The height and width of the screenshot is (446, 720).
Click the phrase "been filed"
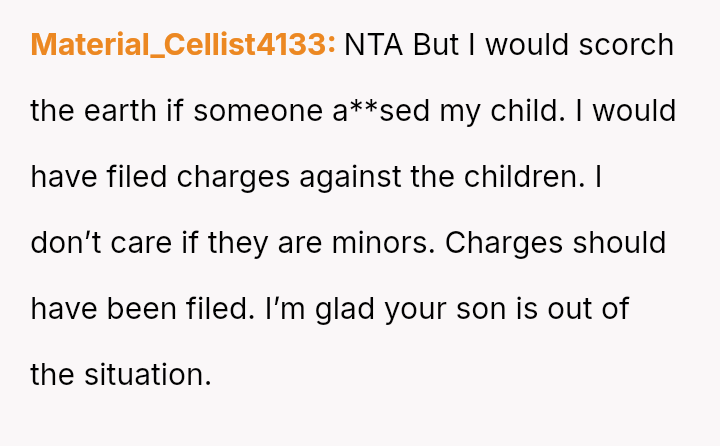pos(177,309)
